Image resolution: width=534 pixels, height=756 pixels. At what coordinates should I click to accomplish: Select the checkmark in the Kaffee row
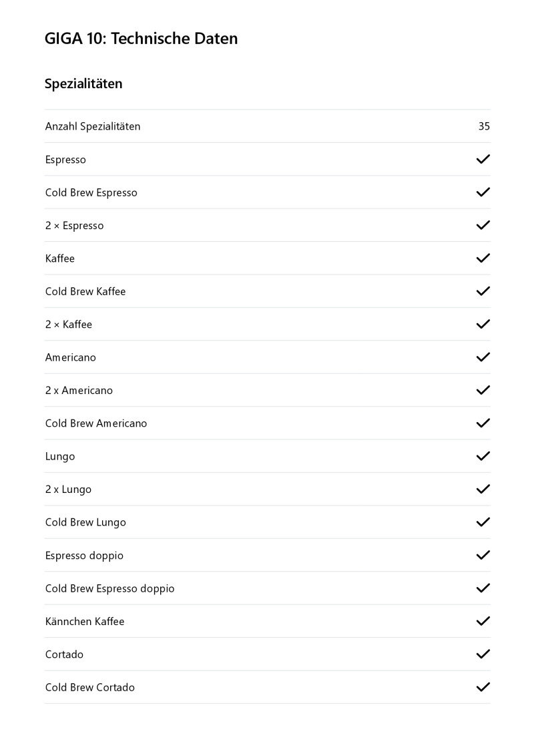(483, 258)
